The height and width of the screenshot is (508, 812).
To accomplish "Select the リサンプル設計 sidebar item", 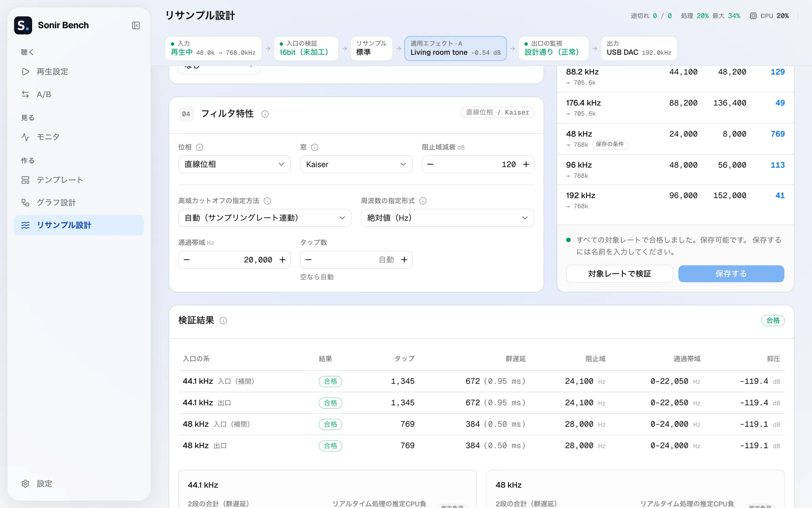I will 79,225.
